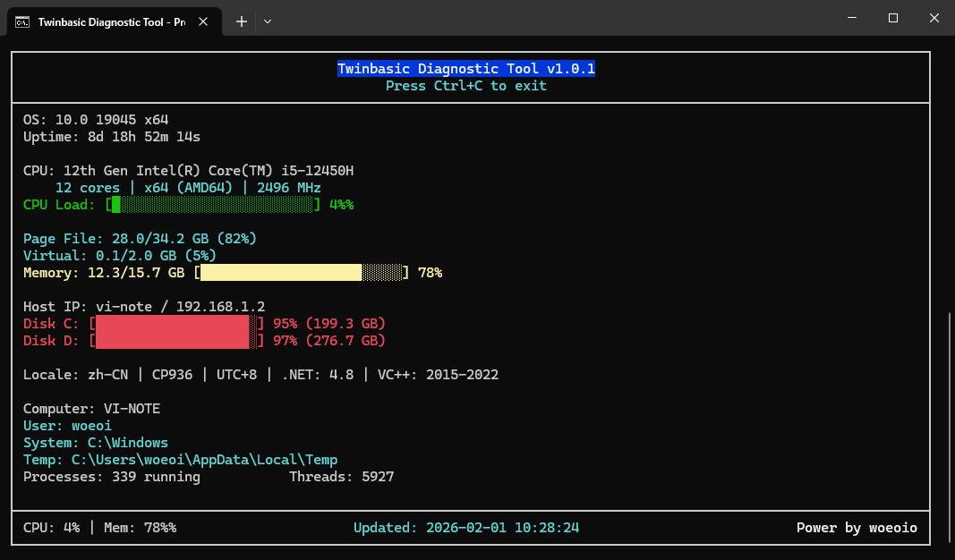Close the terminal window
This screenshot has width=955, height=560.
pos(934,18)
